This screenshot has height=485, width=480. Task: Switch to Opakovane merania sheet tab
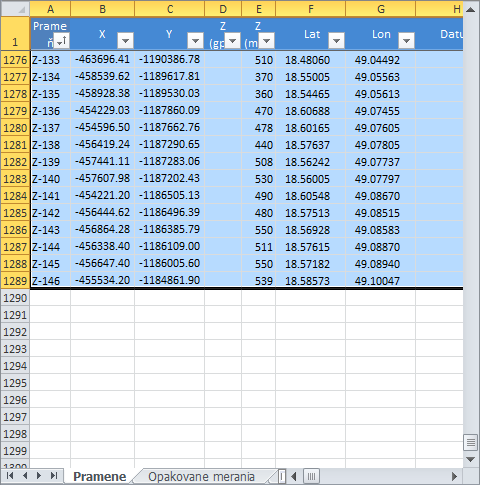pos(201,477)
